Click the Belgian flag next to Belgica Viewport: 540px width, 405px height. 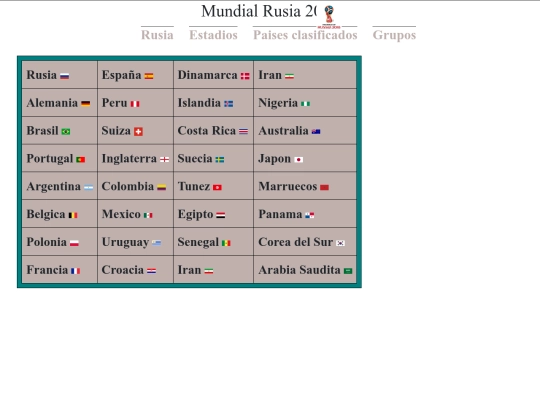[x=73, y=215]
